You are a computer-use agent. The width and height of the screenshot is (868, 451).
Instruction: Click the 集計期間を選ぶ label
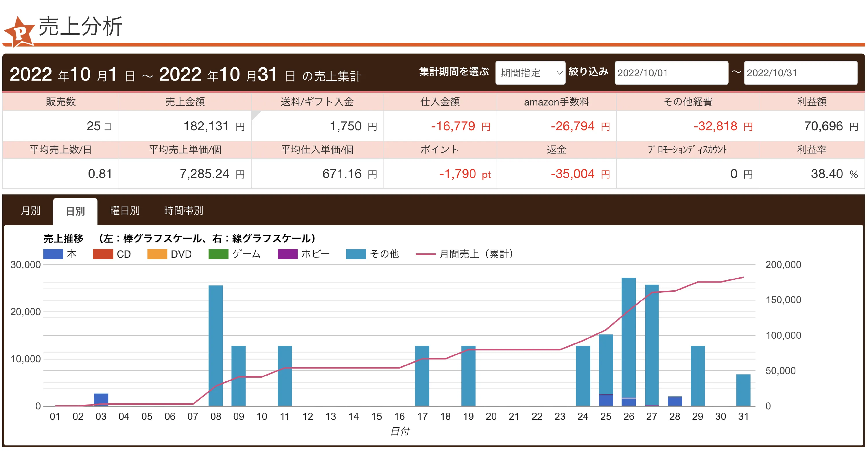click(x=454, y=72)
